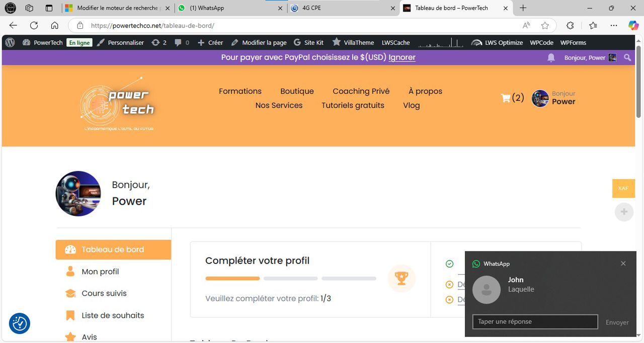The width and height of the screenshot is (644, 343).
Task: Expand the round plus button under XAF
Action: (x=623, y=212)
